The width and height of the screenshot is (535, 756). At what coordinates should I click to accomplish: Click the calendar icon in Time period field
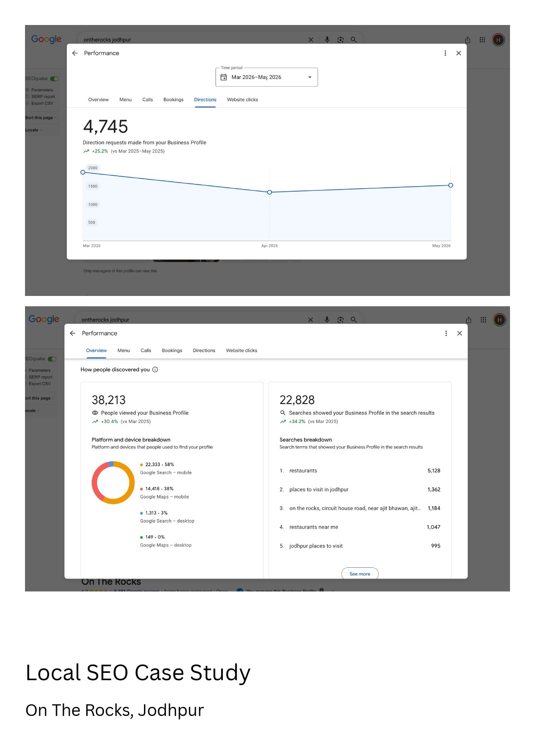(224, 77)
